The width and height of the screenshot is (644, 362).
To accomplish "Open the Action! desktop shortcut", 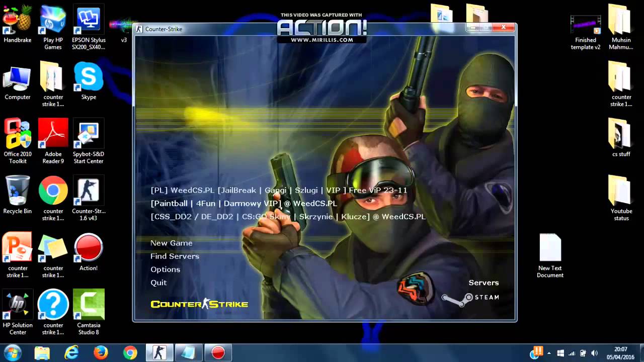I will [x=89, y=252].
